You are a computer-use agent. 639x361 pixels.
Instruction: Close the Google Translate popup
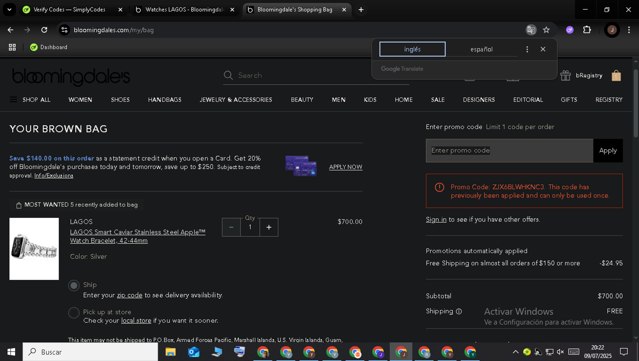543,49
